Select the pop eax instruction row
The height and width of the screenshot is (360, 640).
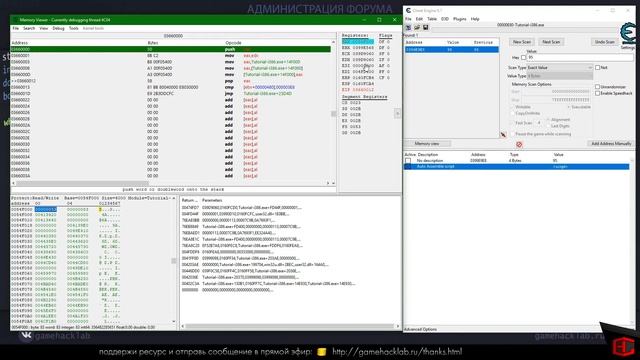171,81
